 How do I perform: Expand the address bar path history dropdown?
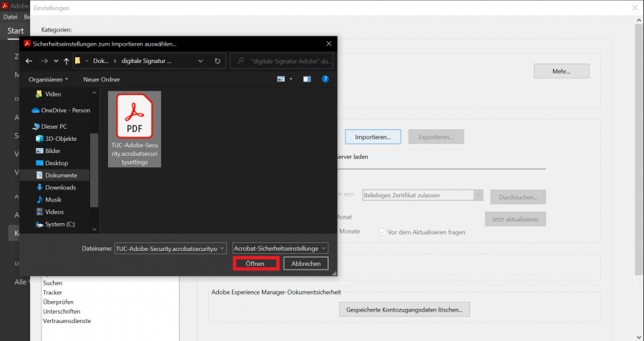pyautogui.click(x=200, y=61)
